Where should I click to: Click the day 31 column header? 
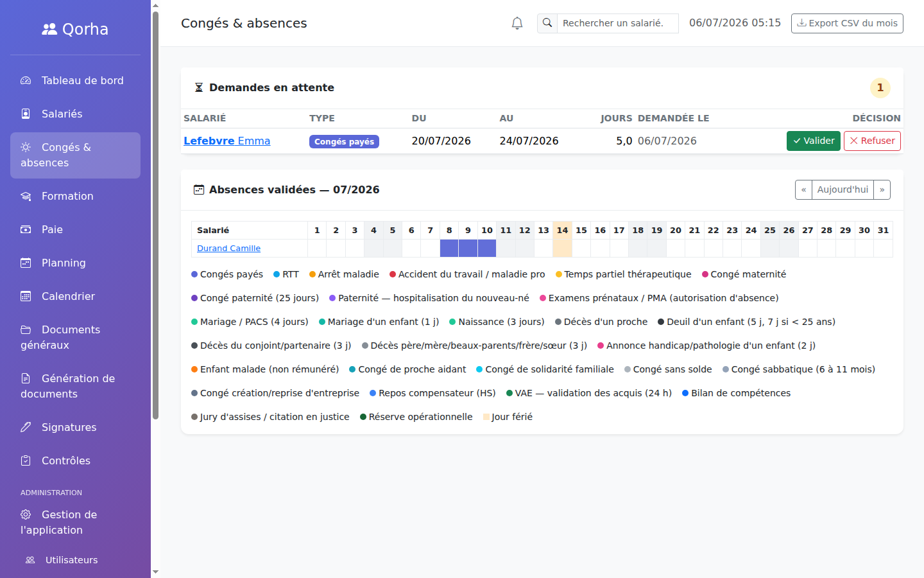(884, 230)
